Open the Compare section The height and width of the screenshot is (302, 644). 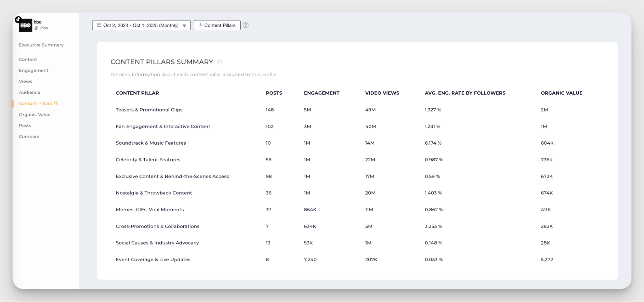(x=29, y=137)
